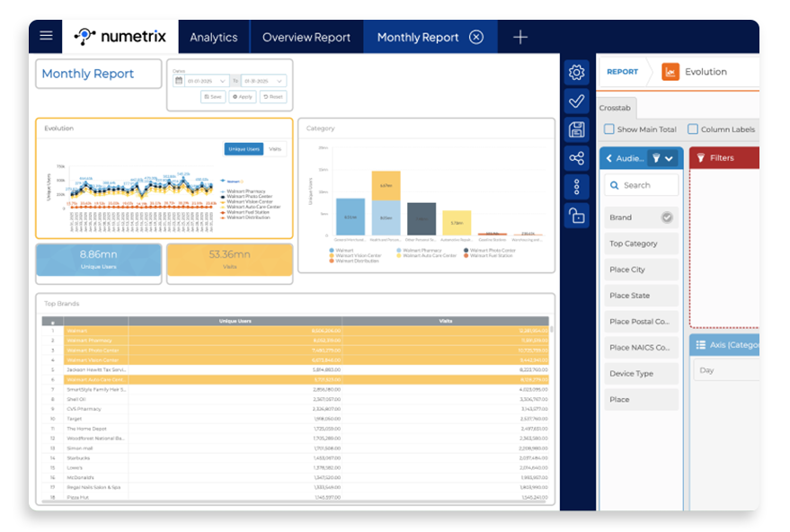
Task: Click the numetrix logo
Action: (x=120, y=36)
